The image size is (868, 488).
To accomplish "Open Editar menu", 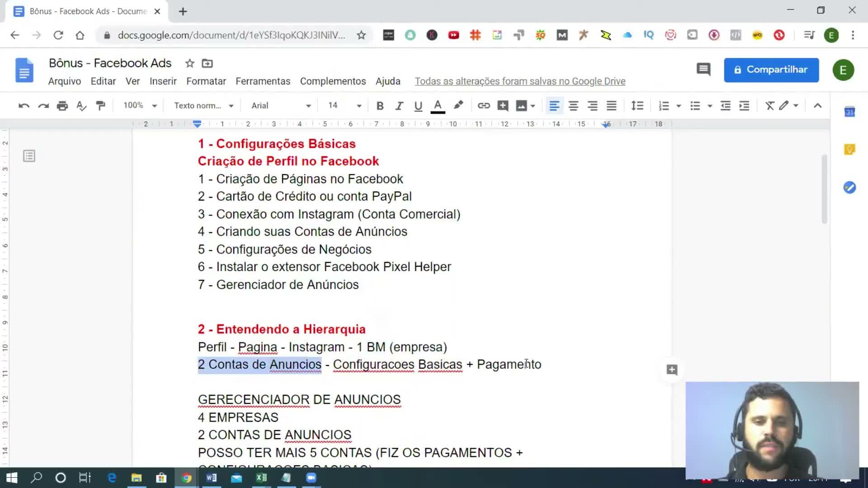I will [x=103, y=81].
